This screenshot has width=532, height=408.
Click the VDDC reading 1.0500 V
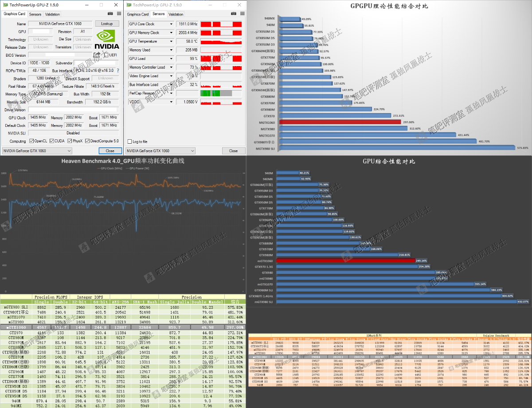coord(188,102)
